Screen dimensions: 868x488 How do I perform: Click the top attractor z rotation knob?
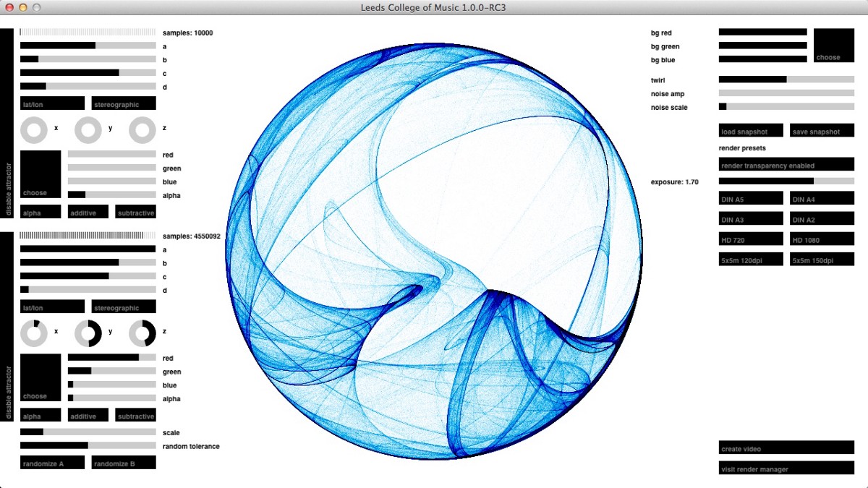[x=142, y=130]
